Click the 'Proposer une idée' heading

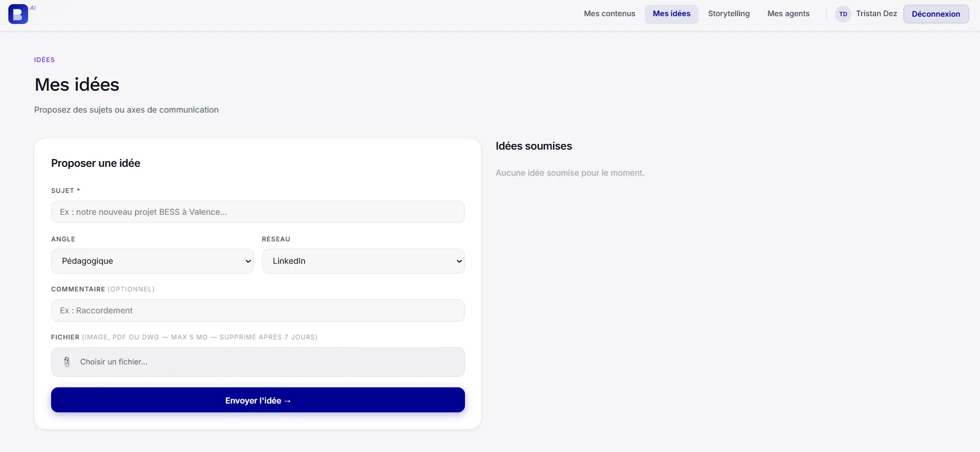[x=95, y=163]
